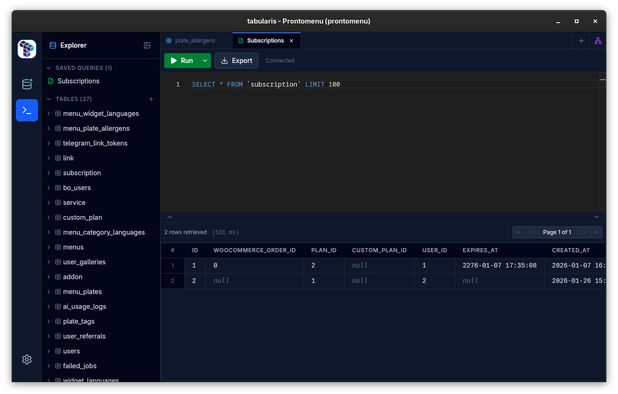This screenshot has height=394, width=618.
Task: Expand menu_widget_languages table
Action: click(x=49, y=113)
